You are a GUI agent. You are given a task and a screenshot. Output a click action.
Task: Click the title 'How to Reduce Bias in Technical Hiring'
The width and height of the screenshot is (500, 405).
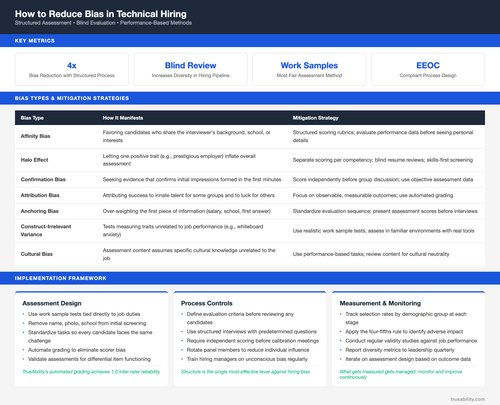point(100,14)
